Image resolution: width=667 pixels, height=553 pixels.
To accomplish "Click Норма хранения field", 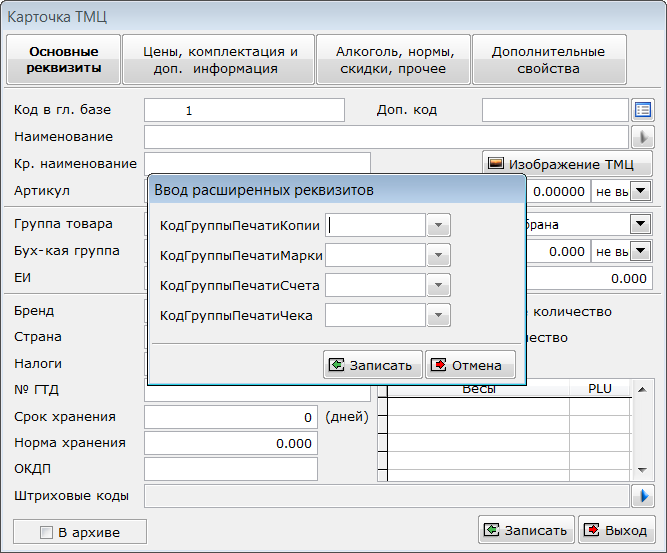I will point(231,443).
